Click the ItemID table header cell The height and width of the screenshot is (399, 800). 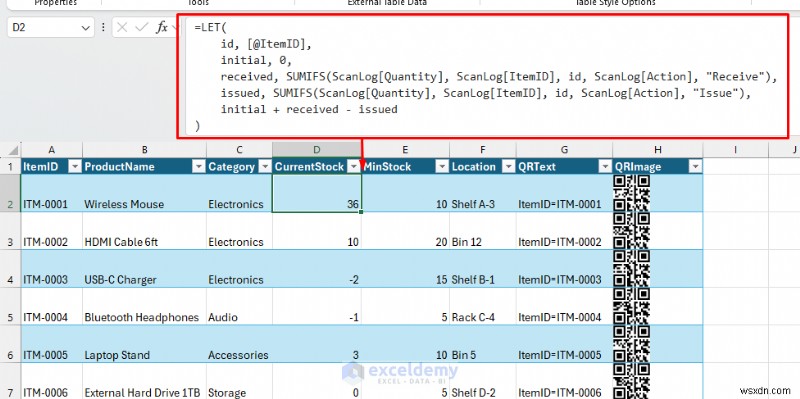[x=52, y=167]
